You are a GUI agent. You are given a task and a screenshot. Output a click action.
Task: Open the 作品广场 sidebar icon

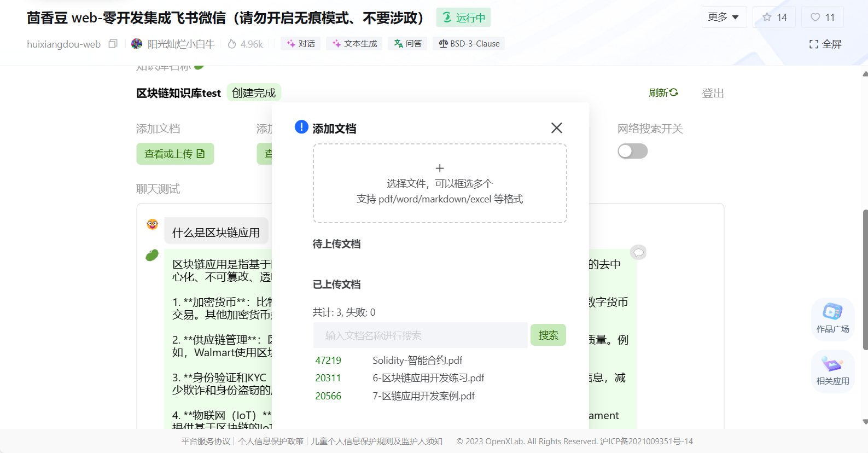pos(832,318)
